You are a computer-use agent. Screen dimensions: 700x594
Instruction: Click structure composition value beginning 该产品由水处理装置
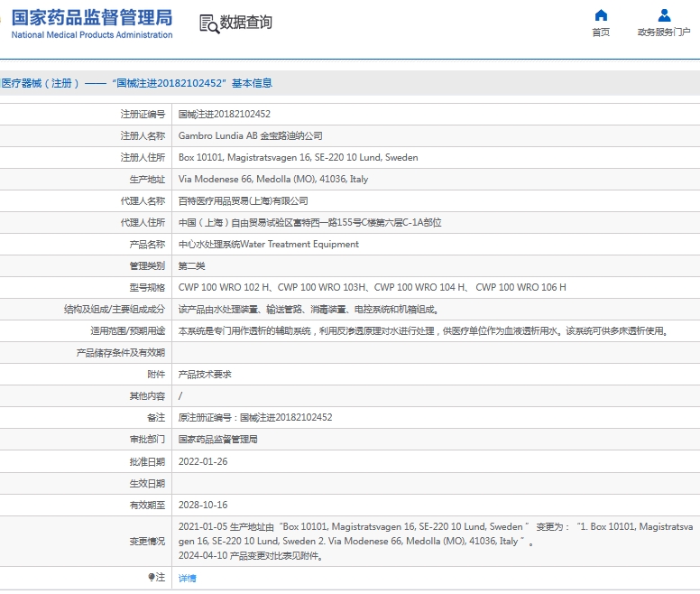[309, 309]
